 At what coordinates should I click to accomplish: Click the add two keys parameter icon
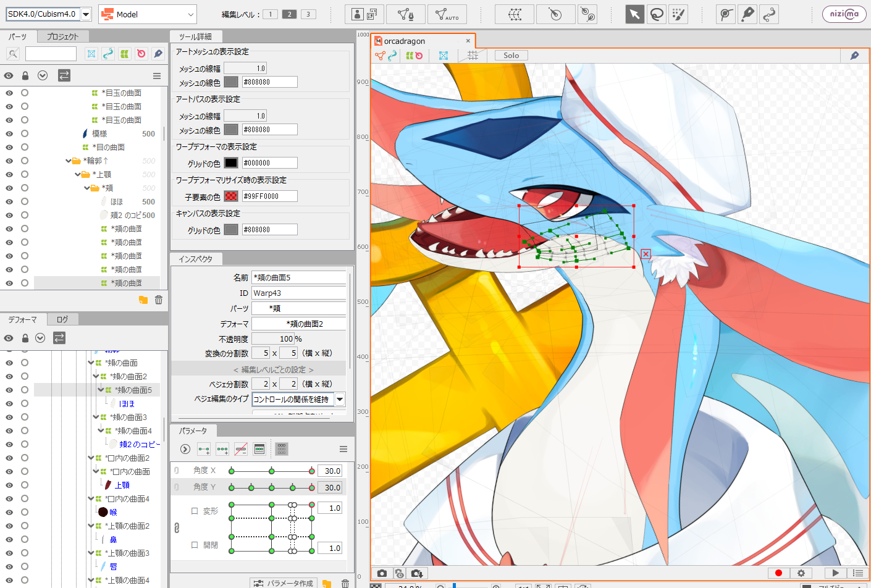coord(204,449)
